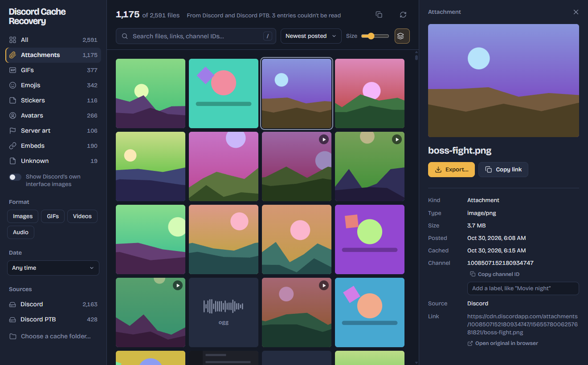Enable Show Discord's own interface images

pos(15,177)
